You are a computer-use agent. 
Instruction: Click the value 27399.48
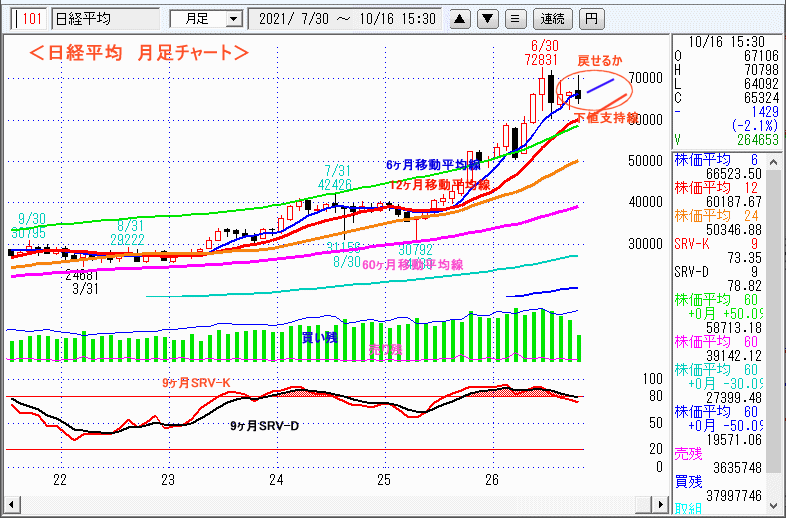click(734, 398)
